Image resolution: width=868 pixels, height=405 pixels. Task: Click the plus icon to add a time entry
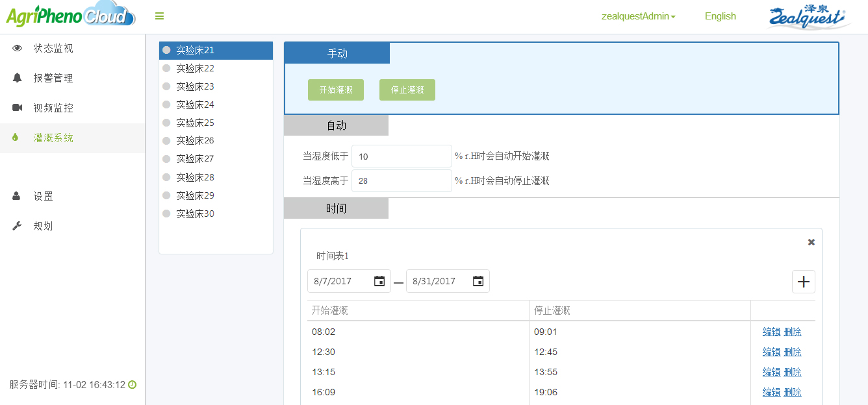(803, 282)
